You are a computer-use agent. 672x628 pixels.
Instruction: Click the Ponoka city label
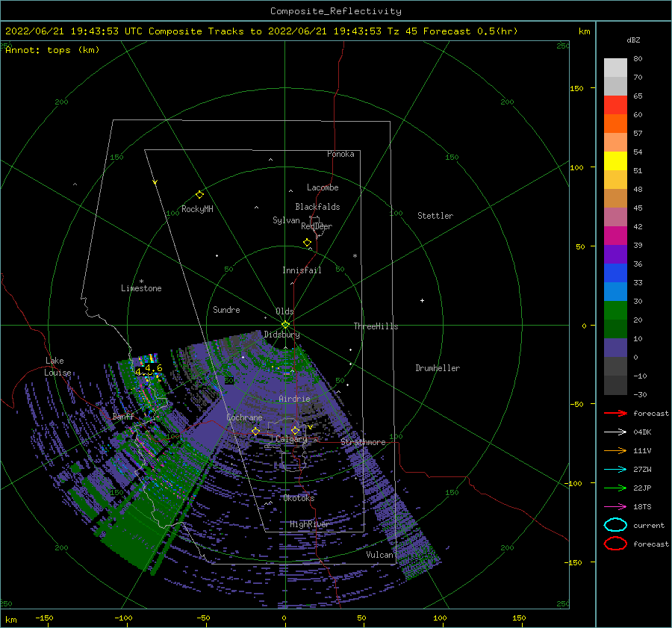(340, 154)
